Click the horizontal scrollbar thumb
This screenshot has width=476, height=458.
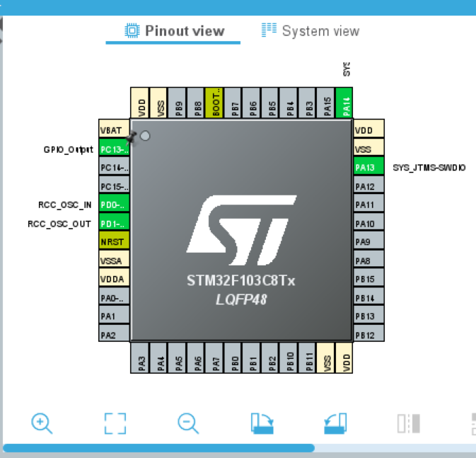(158, 448)
